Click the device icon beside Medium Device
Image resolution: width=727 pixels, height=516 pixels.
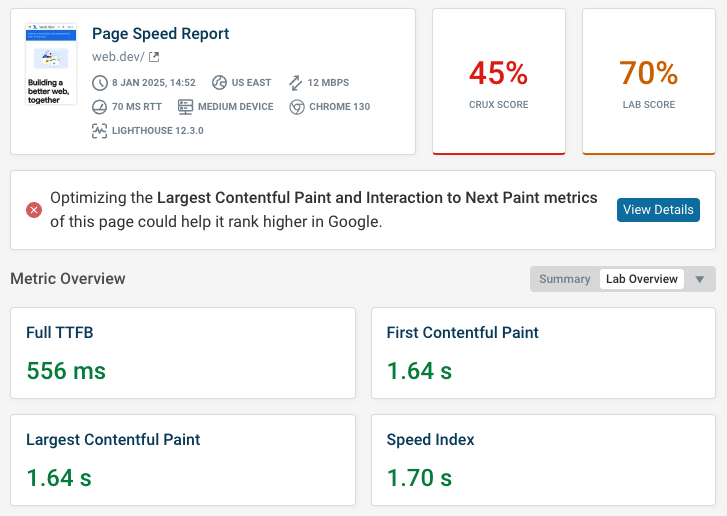pos(186,107)
